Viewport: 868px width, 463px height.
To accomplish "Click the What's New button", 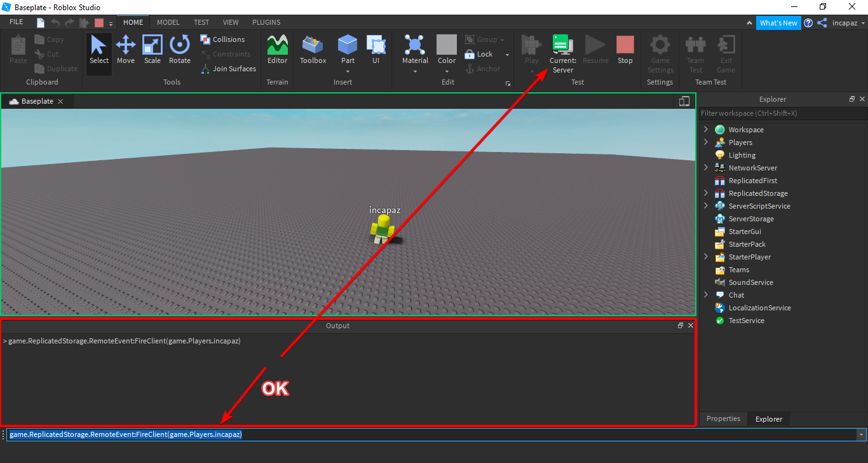I will point(778,22).
